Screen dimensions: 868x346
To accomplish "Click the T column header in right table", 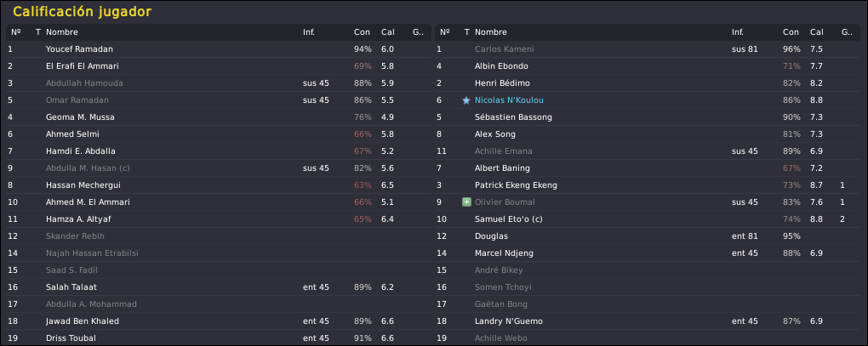I will (x=466, y=32).
